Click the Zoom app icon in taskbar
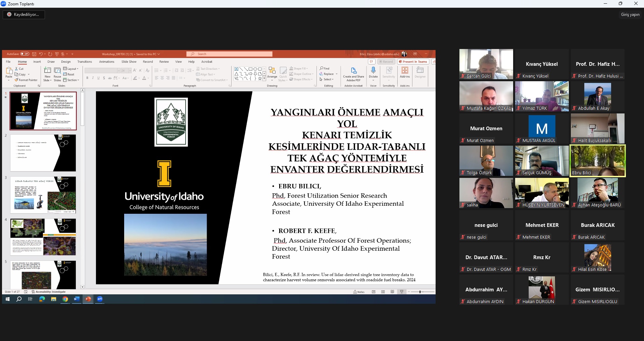This screenshot has width=644, height=341. [100, 299]
